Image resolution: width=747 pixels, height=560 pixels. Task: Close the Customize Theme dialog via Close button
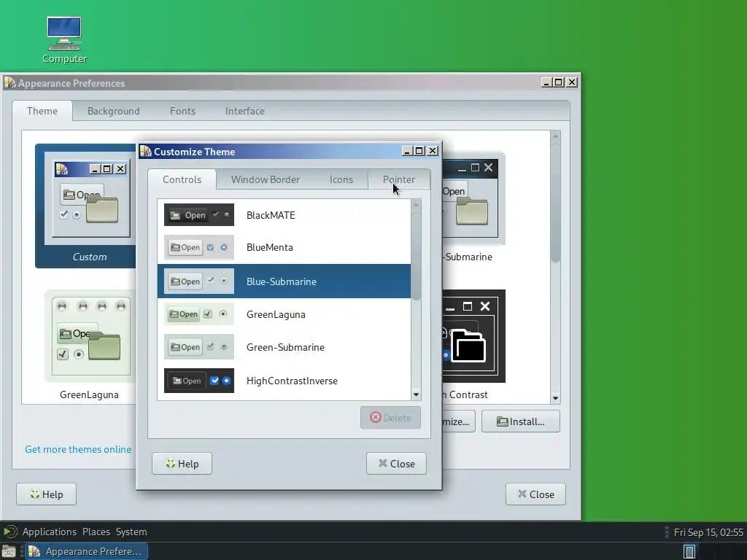396,463
